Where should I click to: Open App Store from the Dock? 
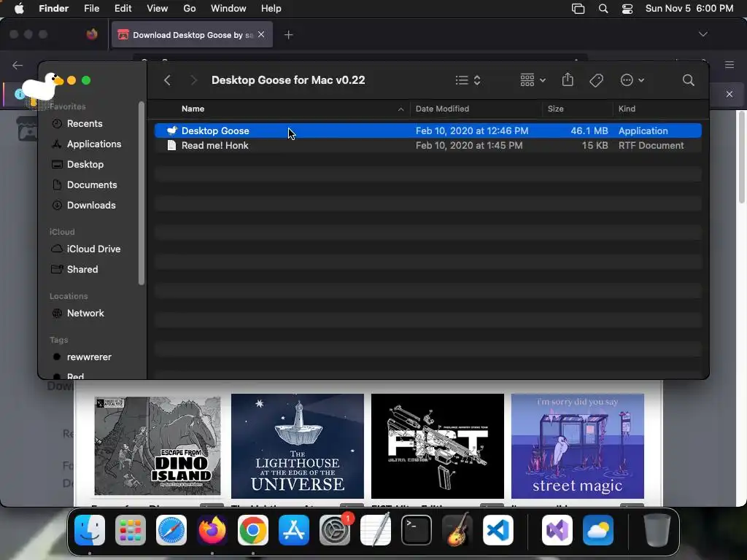pos(294,530)
